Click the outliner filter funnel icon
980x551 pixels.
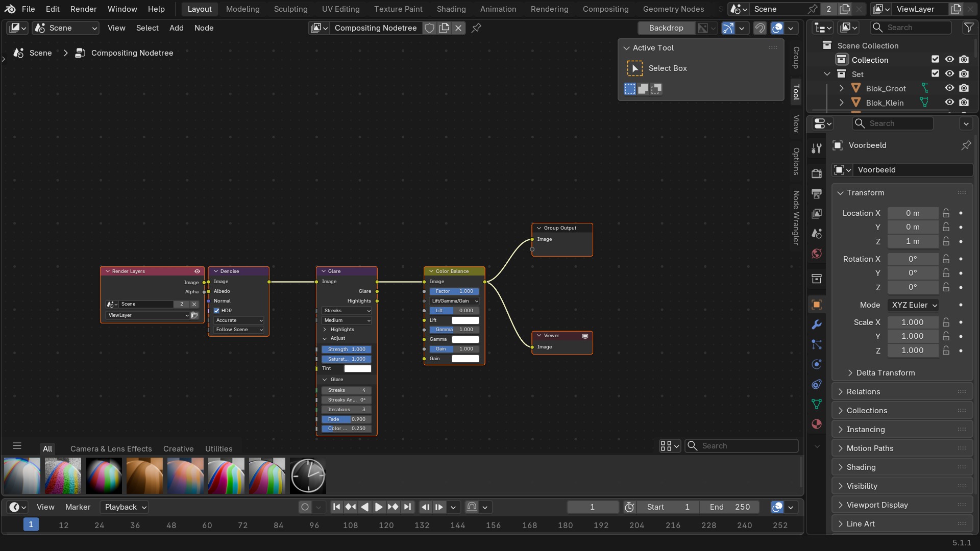click(968, 28)
